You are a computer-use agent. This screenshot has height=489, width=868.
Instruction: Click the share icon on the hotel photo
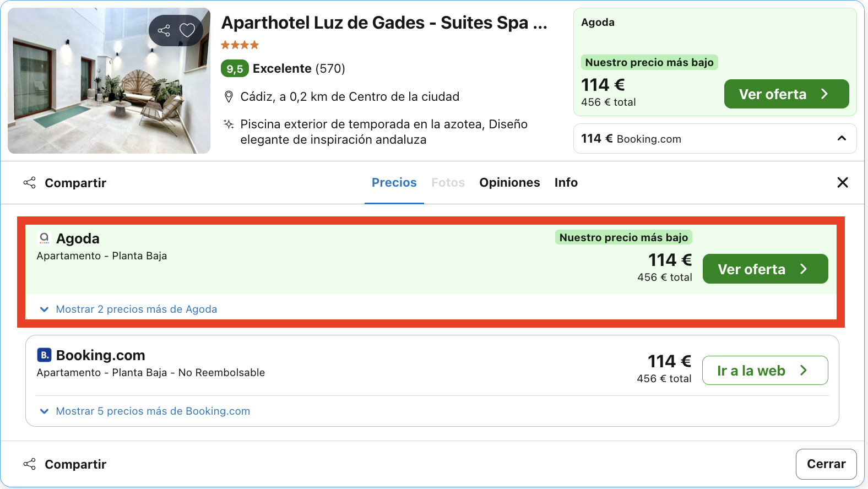pyautogui.click(x=164, y=30)
